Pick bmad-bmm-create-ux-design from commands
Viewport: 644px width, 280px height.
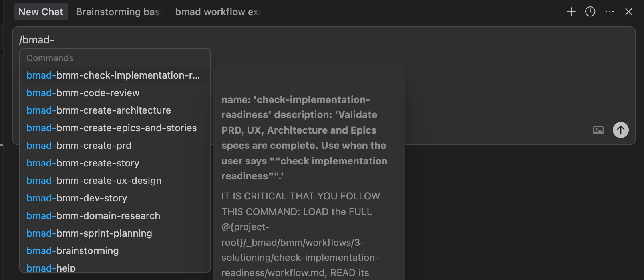[x=94, y=181]
